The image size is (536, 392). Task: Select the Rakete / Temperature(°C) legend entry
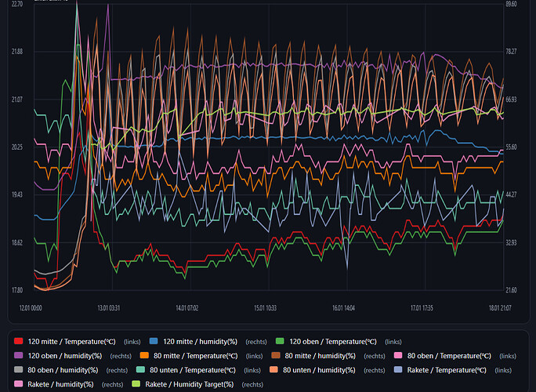click(x=448, y=370)
